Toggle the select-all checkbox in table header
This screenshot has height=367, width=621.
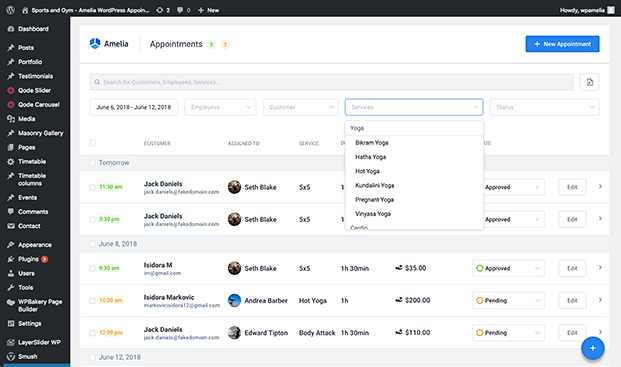coord(92,143)
